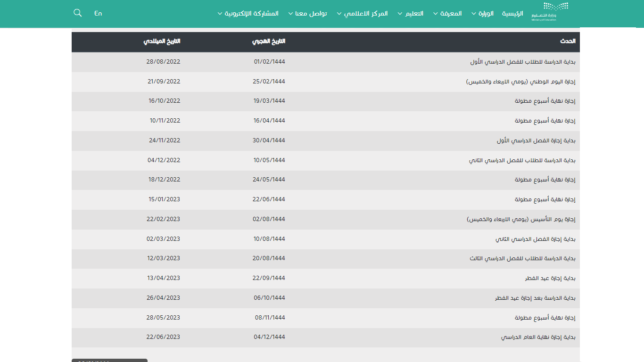The image size is (644, 362).
Task: Click Gregorian date 02/03/2023
Action: pyautogui.click(x=164, y=239)
